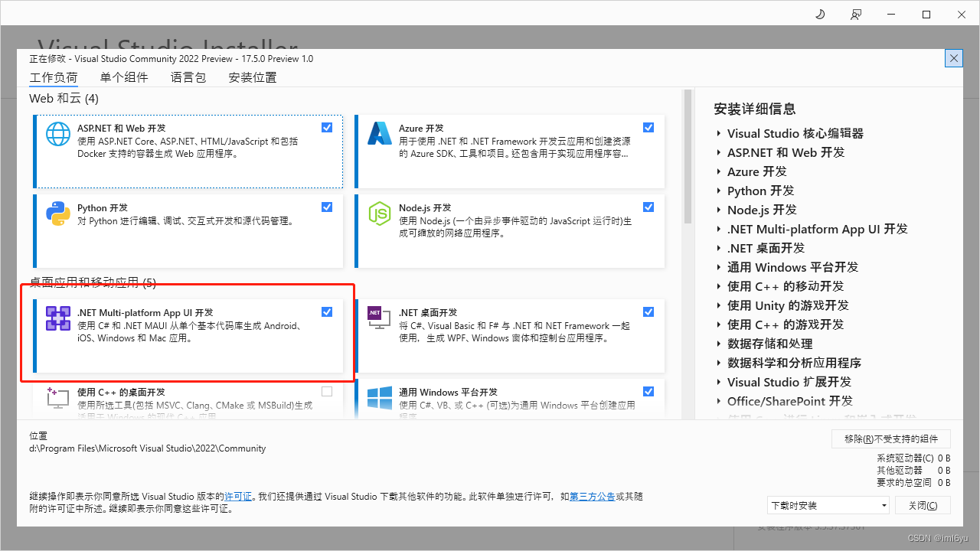Click the moon theme icon in title bar
Image resolution: width=980 pixels, height=551 pixels.
point(820,15)
